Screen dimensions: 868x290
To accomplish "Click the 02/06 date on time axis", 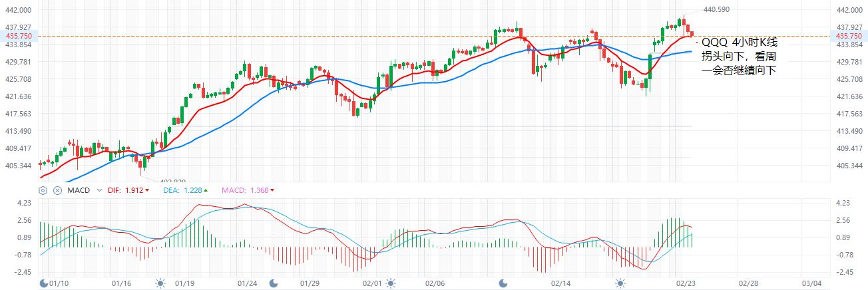I will [435, 283].
